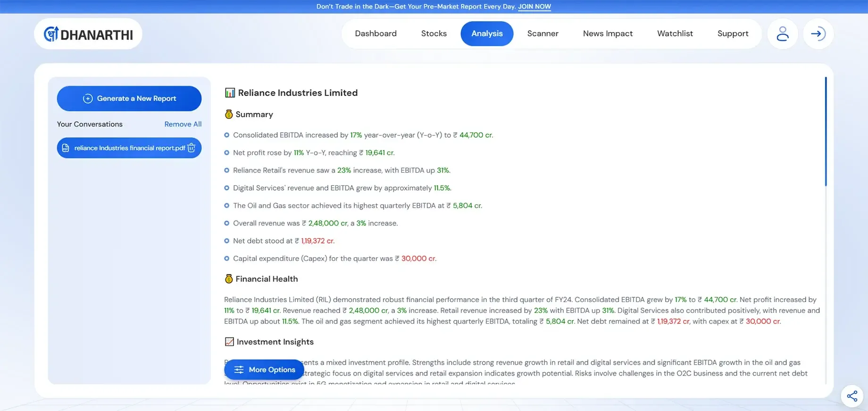Click the Remove All link

pos(183,124)
